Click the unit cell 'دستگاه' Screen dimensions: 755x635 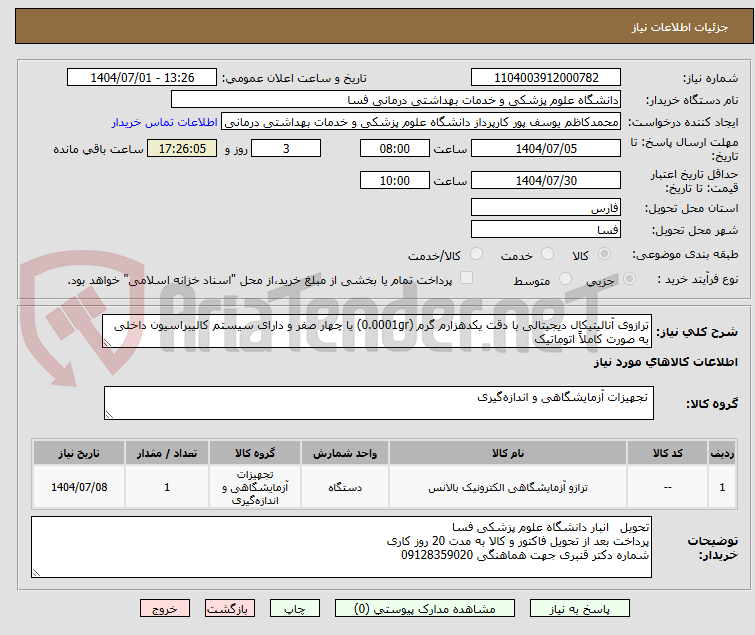click(345, 488)
